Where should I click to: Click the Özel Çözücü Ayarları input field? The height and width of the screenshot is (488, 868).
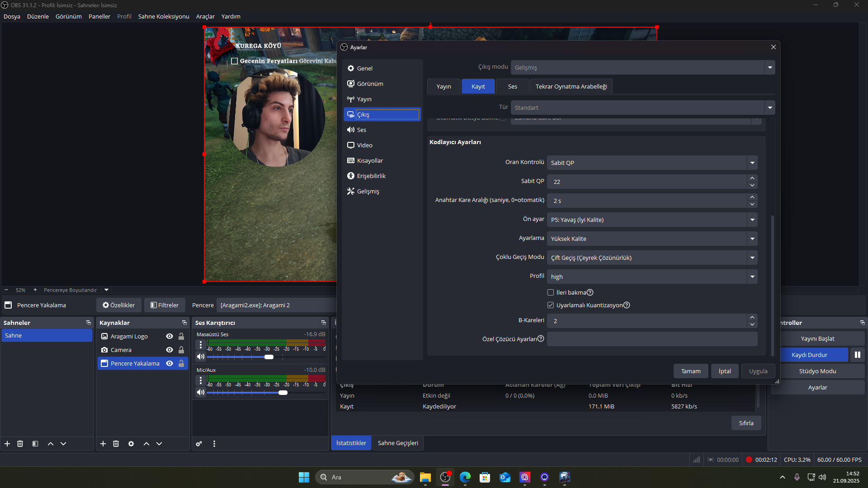652,339
